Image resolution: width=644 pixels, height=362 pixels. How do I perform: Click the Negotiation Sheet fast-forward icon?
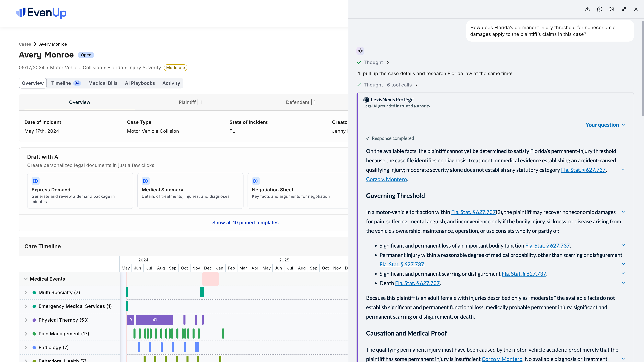tap(256, 181)
